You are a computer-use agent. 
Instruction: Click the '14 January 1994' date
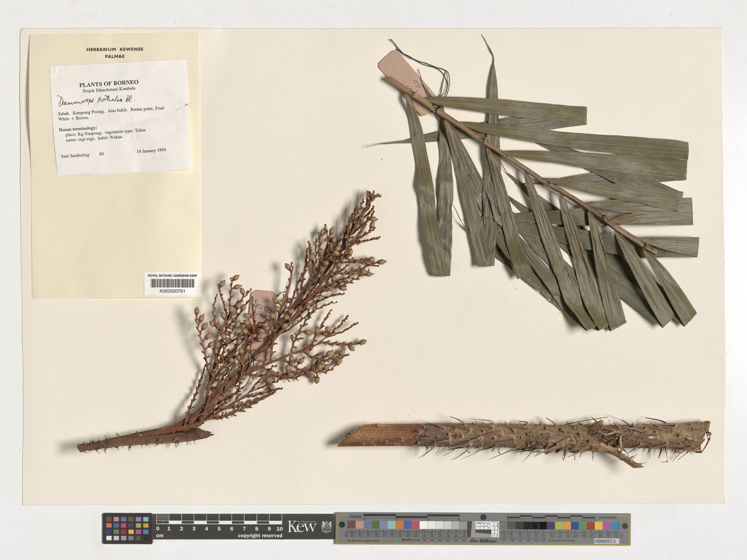[x=151, y=151]
